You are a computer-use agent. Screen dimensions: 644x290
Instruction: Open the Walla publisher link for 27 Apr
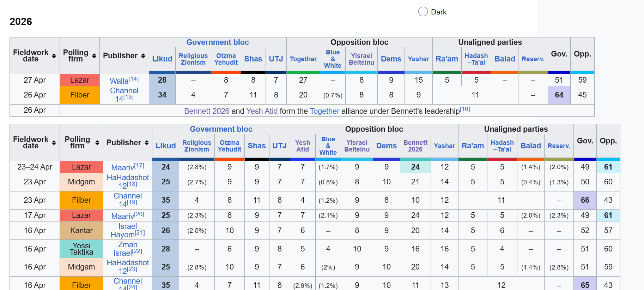pos(119,81)
